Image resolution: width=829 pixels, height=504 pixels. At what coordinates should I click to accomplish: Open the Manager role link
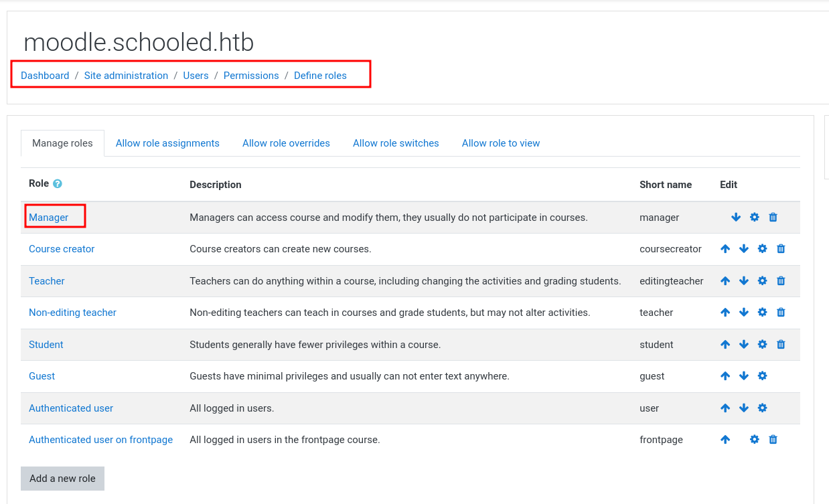(x=48, y=218)
